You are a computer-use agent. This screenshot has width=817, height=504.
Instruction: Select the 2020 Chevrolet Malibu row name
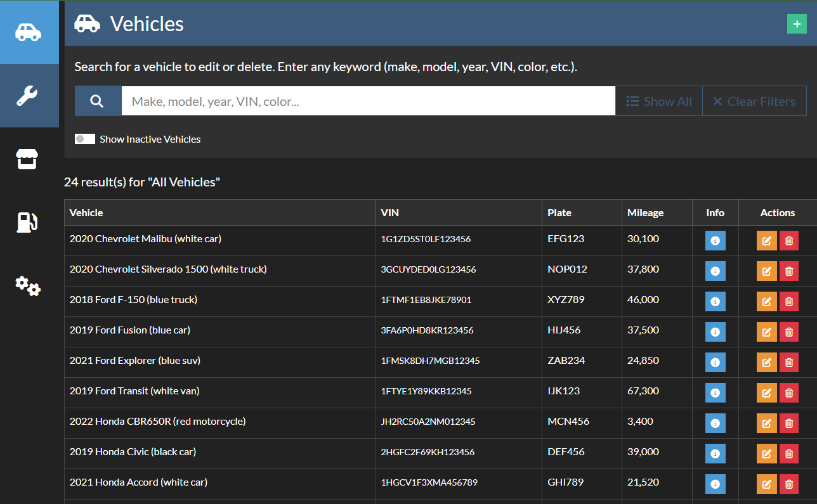pyautogui.click(x=145, y=239)
